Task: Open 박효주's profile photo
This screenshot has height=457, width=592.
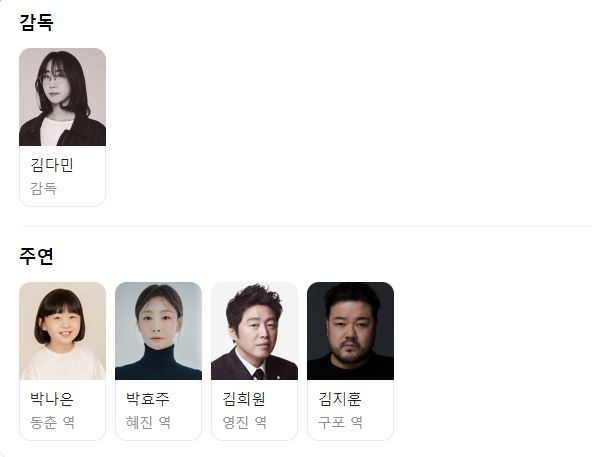Action: pos(159,331)
